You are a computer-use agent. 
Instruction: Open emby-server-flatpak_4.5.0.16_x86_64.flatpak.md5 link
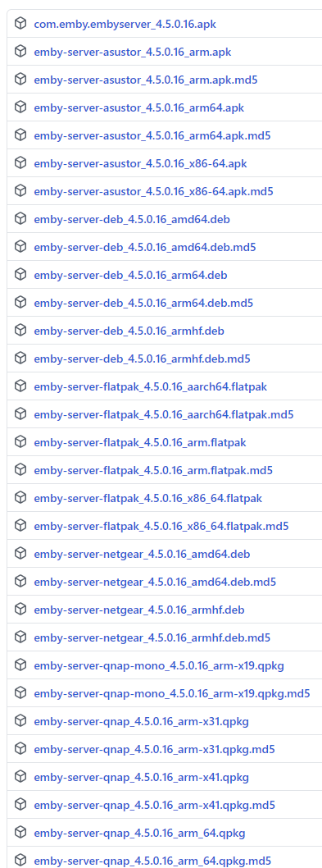tap(161, 526)
